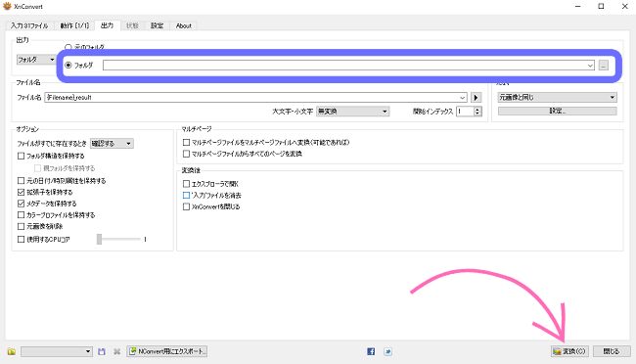Enable エクスプローラで開く checkbox
The image size is (636, 364).
[x=186, y=184]
